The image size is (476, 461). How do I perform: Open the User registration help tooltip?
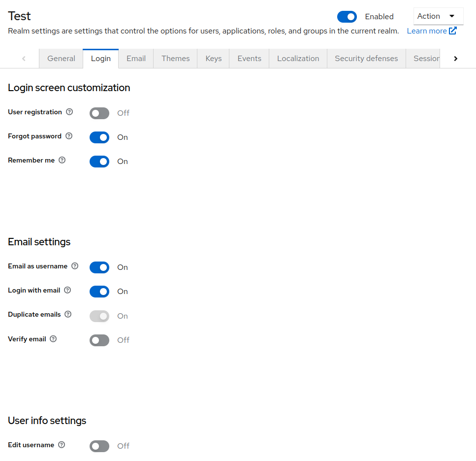69,112
